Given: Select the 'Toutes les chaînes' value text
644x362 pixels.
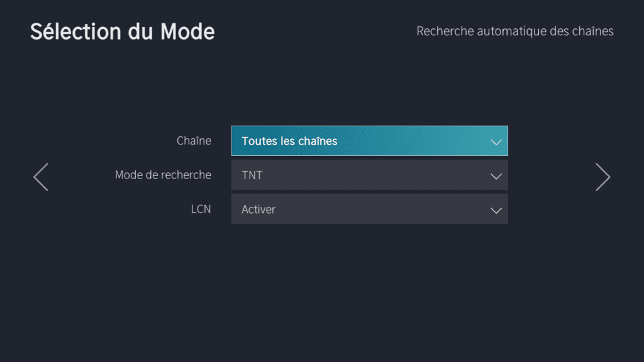Looking at the screenshot, I should pyautogui.click(x=289, y=141).
